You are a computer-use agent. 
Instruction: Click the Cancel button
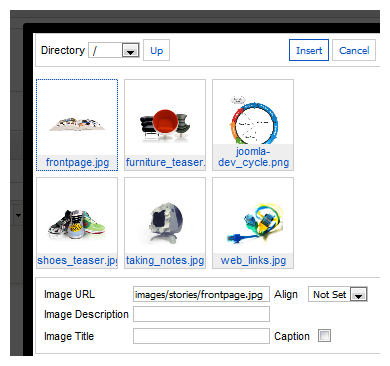click(354, 50)
